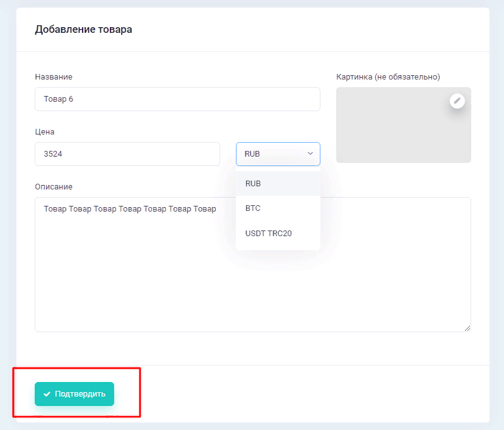Select RUB from the currency list
The width and height of the screenshot is (504, 430).
(x=253, y=183)
